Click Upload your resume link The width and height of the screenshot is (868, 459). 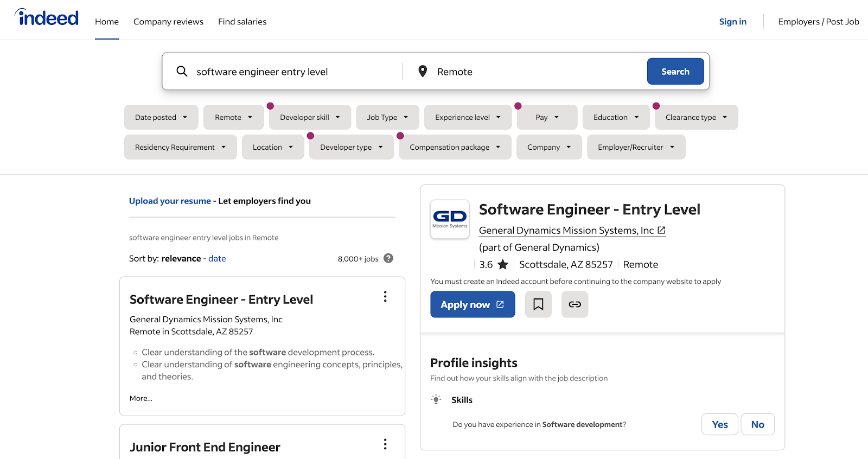coord(170,201)
